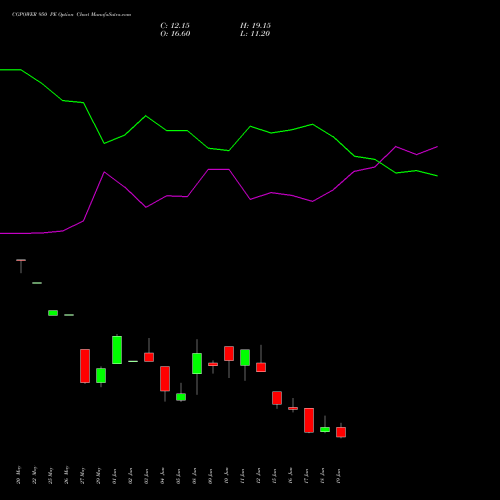The image size is (500, 500).
Task: Click the large red 27 May candlestick
Action: (x=85, y=366)
